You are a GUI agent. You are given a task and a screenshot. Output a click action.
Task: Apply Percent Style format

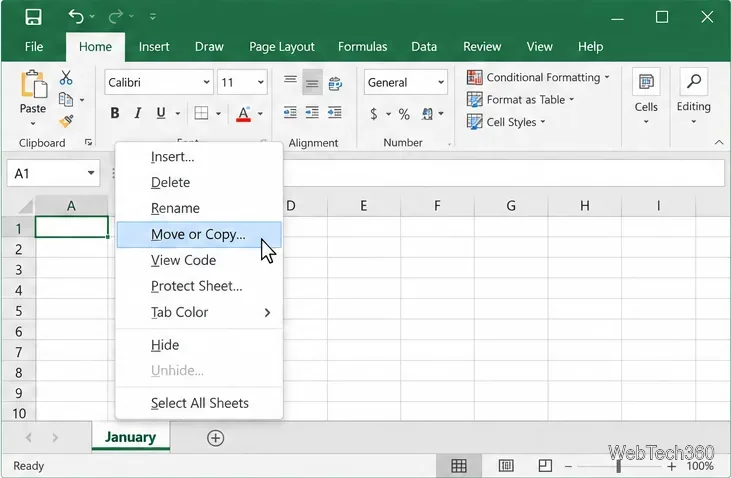pos(404,114)
